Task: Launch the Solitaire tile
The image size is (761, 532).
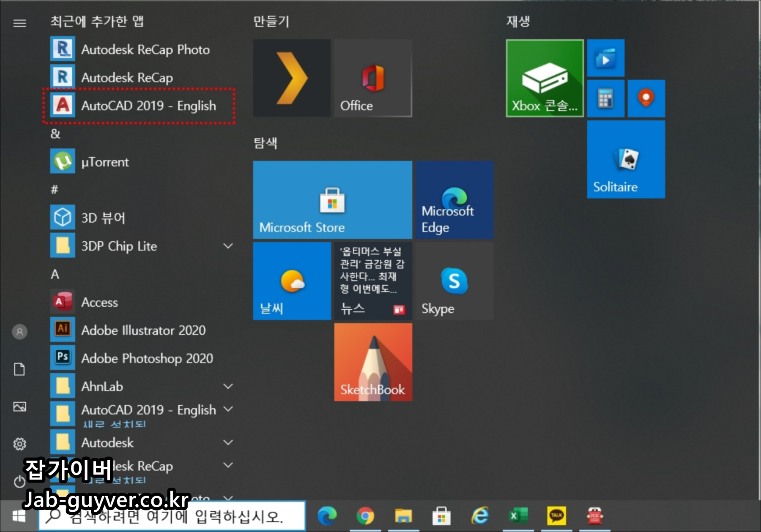Action: click(626, 159)
